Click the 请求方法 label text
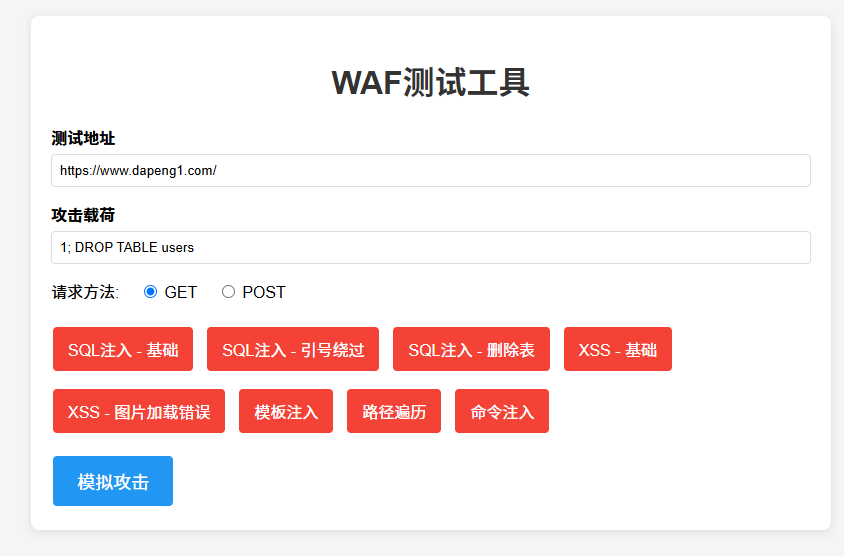Viewport: 844px width, 556px height. (x=85, y=292)
